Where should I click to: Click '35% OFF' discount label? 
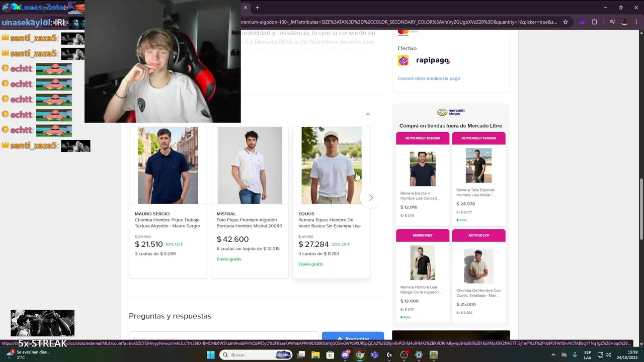341,244
